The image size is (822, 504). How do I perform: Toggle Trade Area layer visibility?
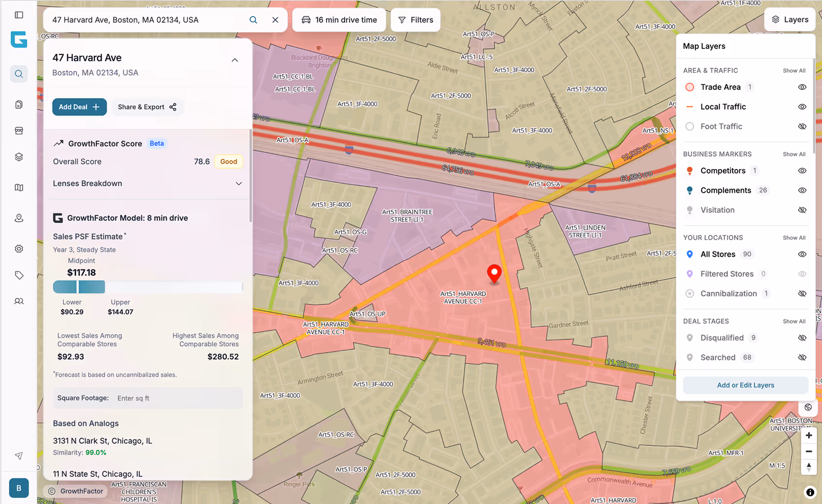(802, 87)
